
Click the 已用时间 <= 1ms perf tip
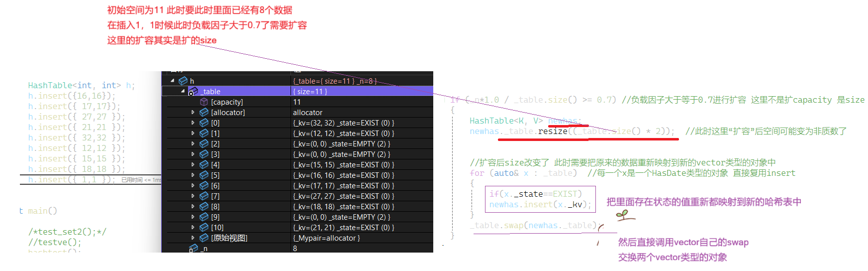141,180
